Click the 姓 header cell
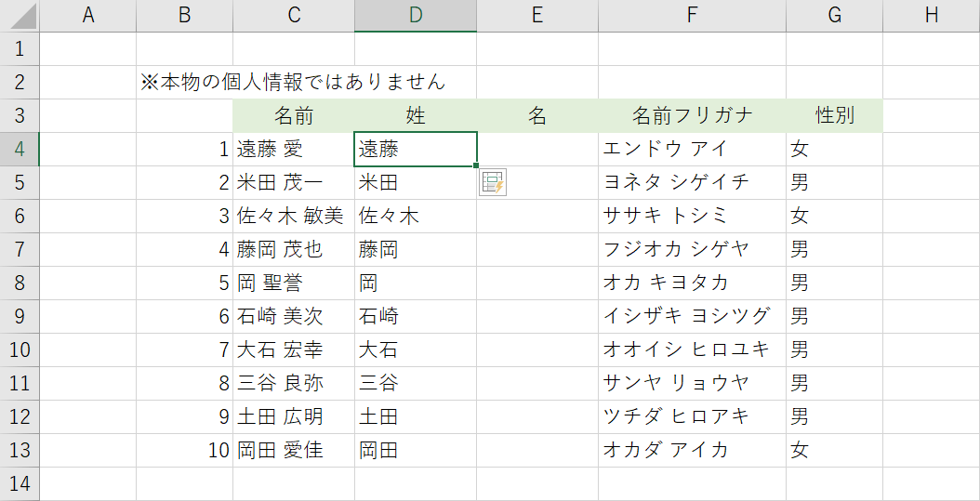Screen dimensions: 980x501 [415, 116]
